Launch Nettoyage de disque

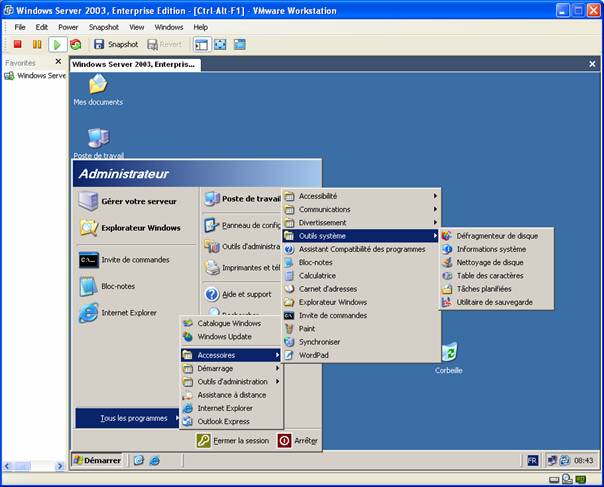(497, 262)
